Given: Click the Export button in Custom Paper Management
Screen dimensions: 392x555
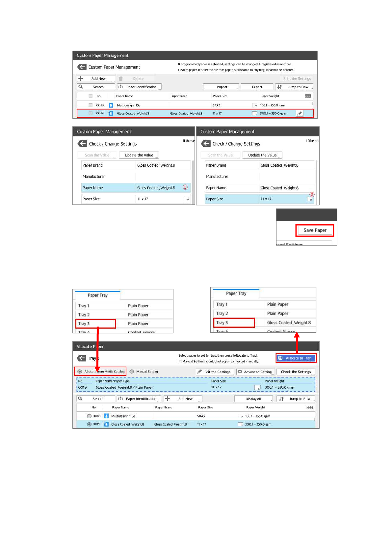Looking at the screenshot, I should coord(257,87).
